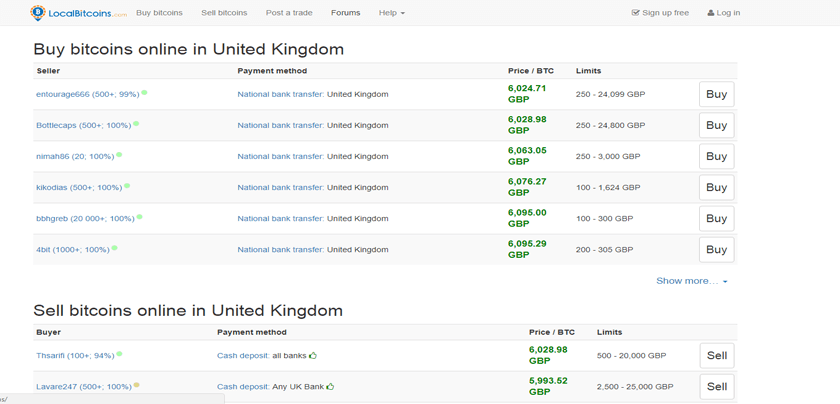Screen dimensions: 840x404
Task: Click price 5,993.52 GBP
Action: point(548,386)
